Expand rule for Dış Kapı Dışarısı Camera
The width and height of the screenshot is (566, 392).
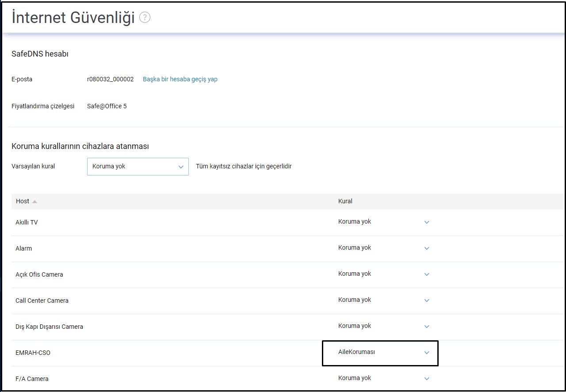tap(426, 327)
